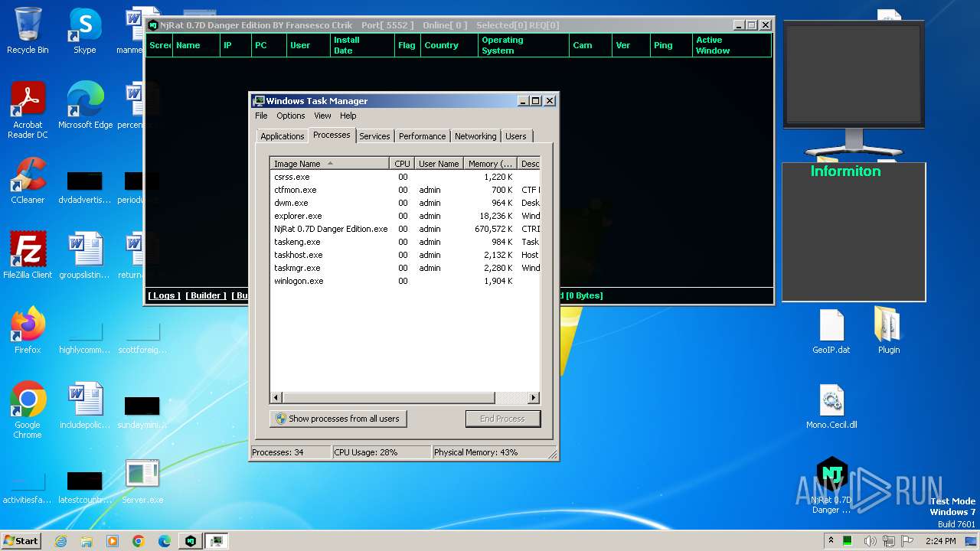Select taskmgr.exe process row

[405, 268]
